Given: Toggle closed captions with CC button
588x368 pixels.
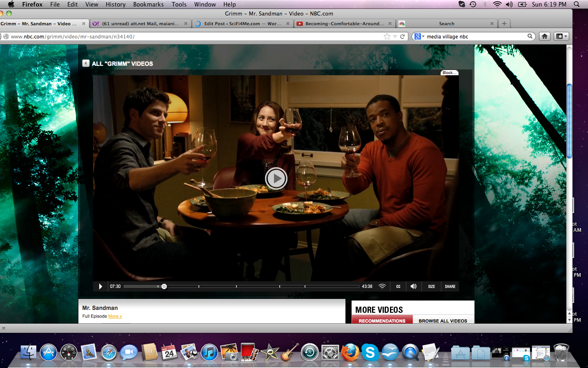Looking at the screenshot, I should coord(398,287).
